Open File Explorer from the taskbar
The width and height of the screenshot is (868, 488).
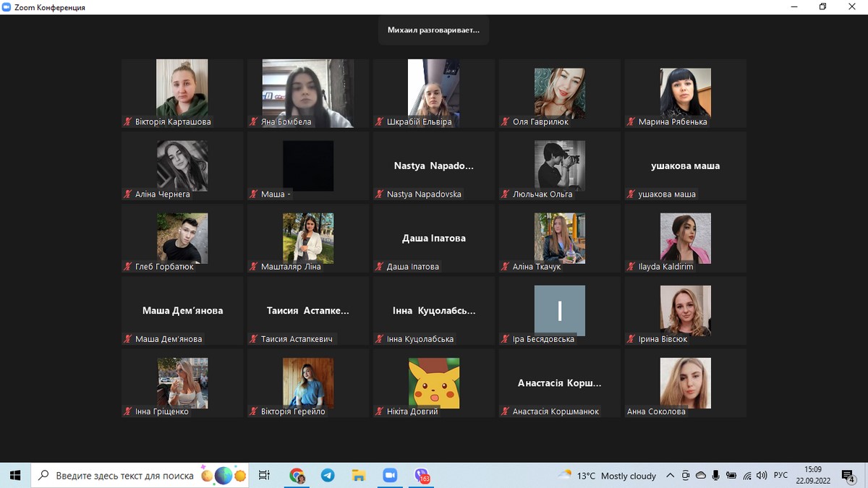click(359, 475)
